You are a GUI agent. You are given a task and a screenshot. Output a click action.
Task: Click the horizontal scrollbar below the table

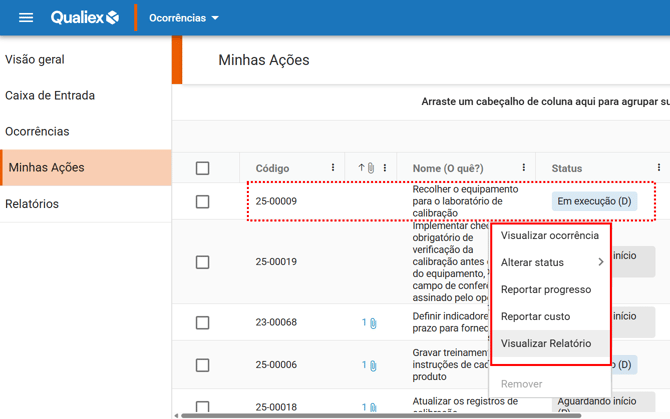click(380, 415)
